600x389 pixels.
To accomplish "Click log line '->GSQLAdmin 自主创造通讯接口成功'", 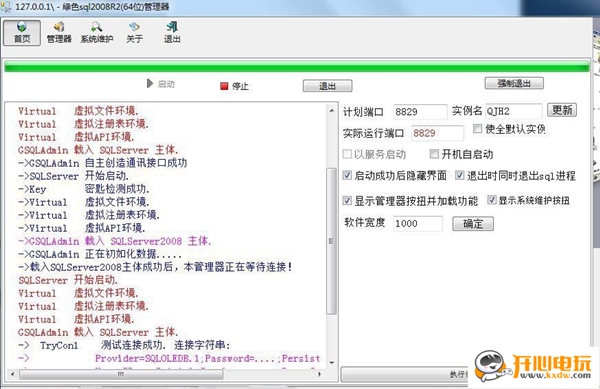I will point(103,163).
